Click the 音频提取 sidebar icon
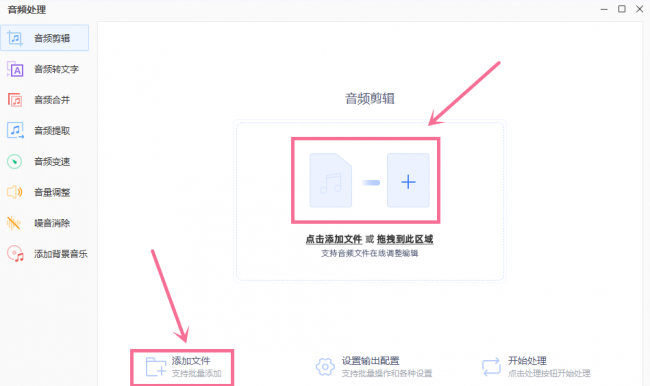The image size is (650, 386). pyautogui.click(x=15, y=131)
